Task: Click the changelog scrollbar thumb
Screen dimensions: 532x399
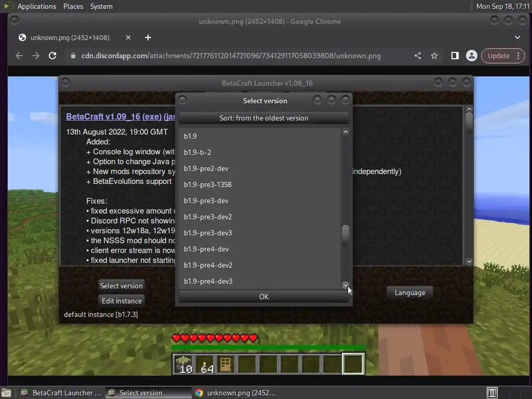Action: 469,122
